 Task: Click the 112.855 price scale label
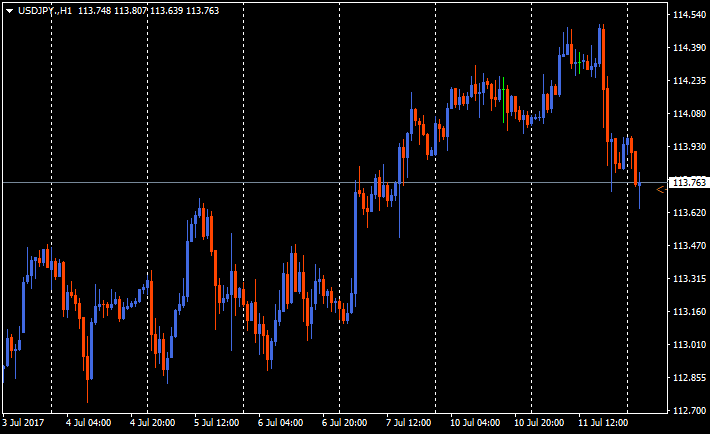tap(690, 378)
